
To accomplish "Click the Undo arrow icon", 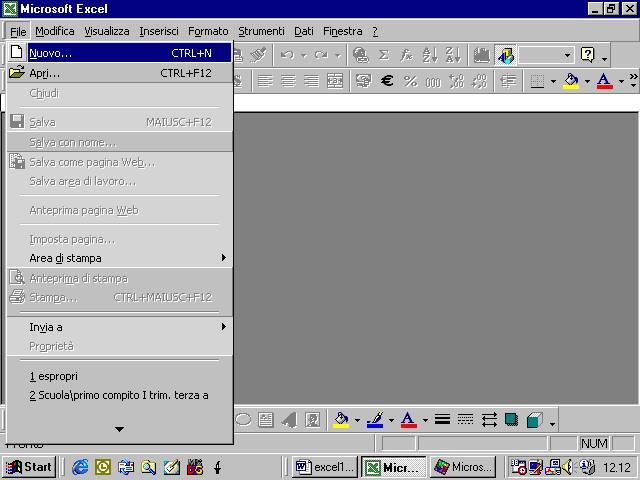I will click(x=288, y=55).
